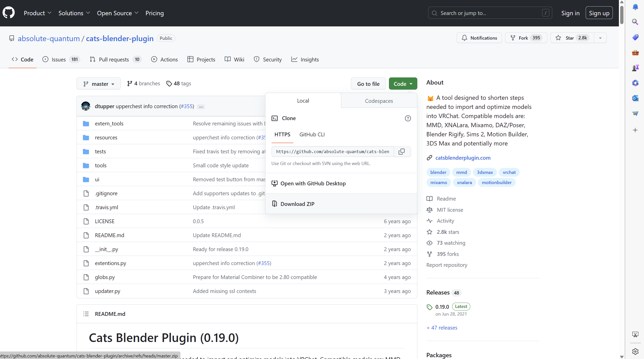Click the clone help question mark icon

pyautogui.click(x=408, y=118)
